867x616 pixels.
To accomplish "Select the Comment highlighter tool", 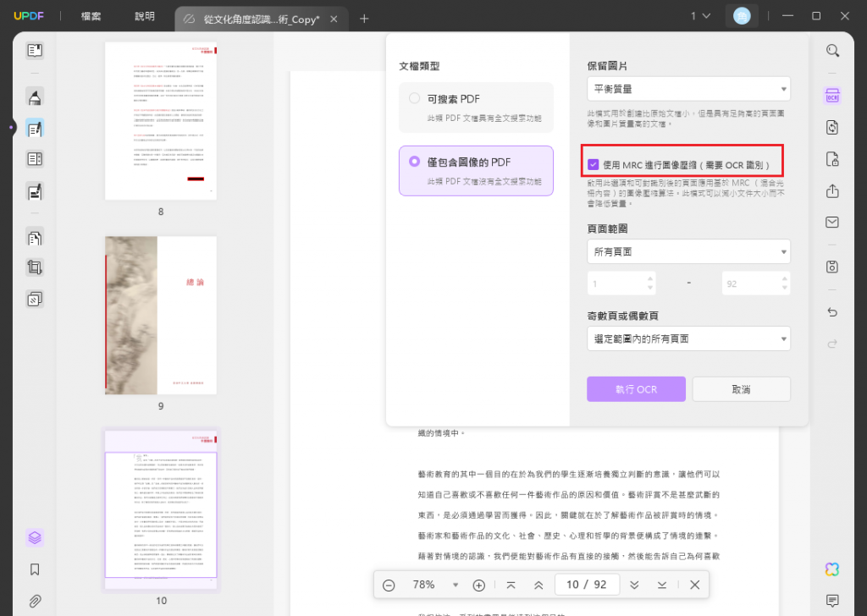I will (x=35, y=97).
